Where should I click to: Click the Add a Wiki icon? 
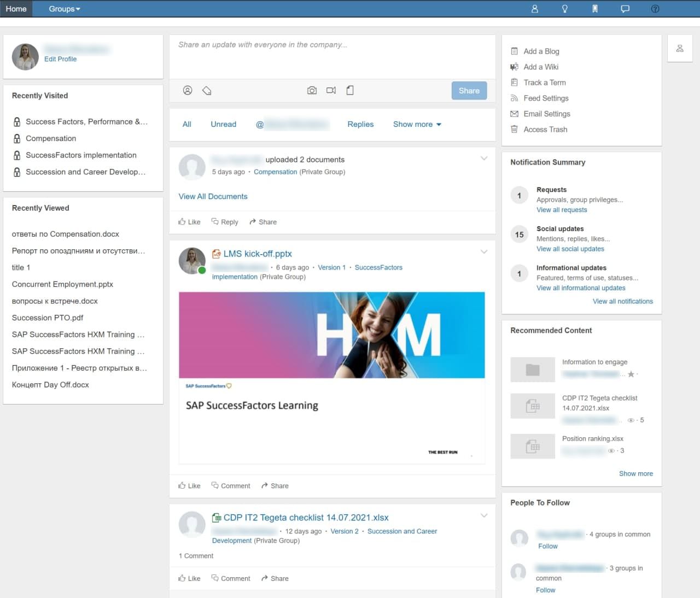[514, 67]
